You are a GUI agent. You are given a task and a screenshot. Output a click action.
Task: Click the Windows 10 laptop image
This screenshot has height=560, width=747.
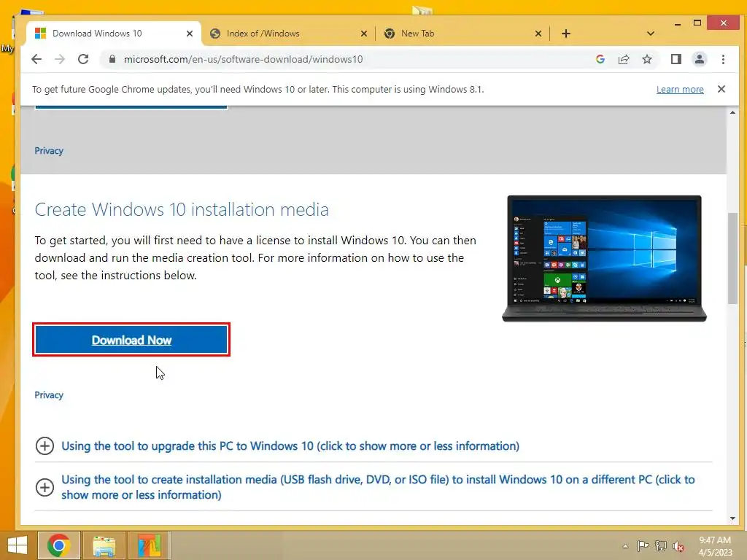tap(604, 259)
